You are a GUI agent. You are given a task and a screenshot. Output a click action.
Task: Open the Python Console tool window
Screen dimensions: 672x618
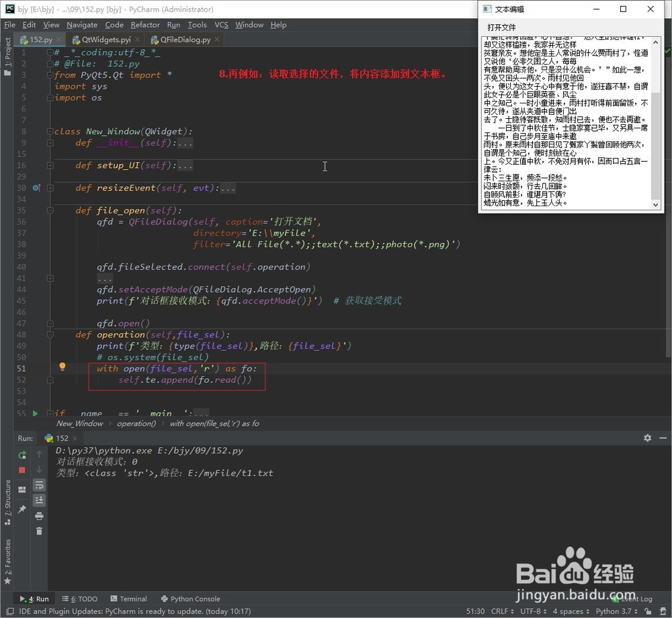point(190,599)
